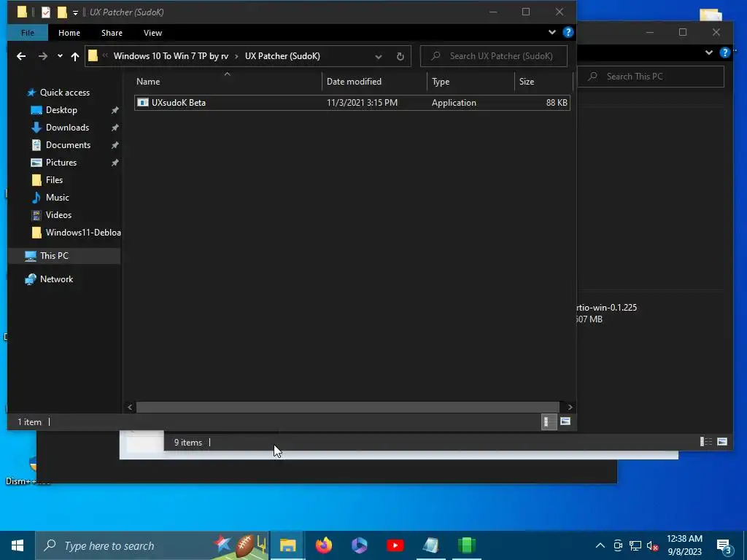The height and width of the screenshot is (560, 747).
Task: Click the New folder quick-access toolbar icon
Action: coord(62,12)
